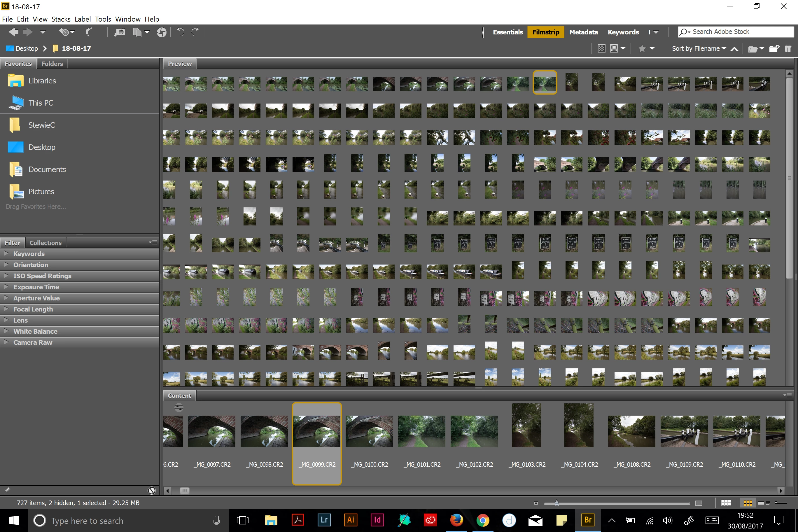798x532 pixels.
Task: Open the Stacks menu
Action: 61,19
